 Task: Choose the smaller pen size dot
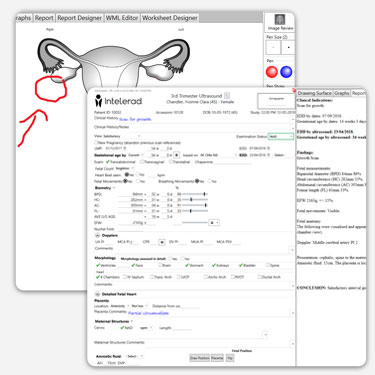click(273, 48)
